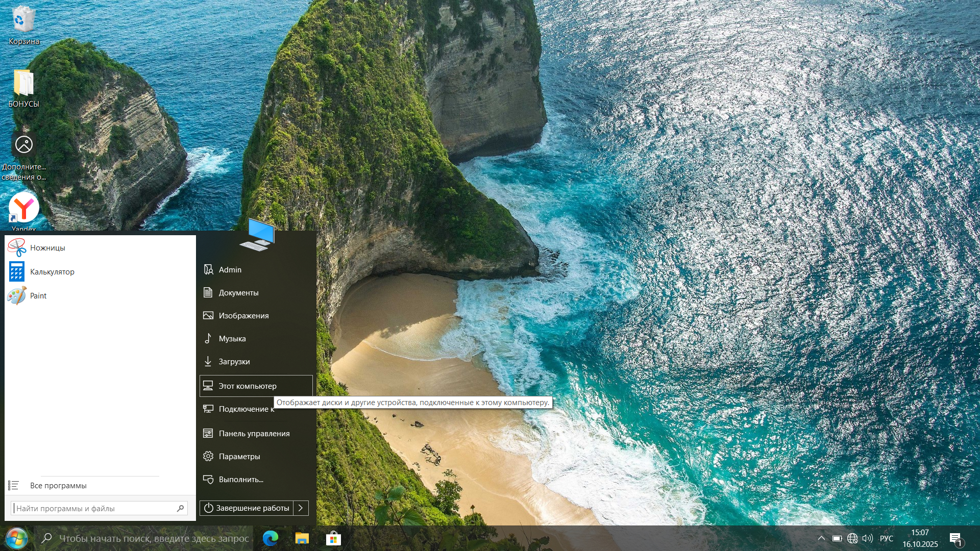Show hidden tray icons with the chevron
Image resolution: width=980 pixels, height=551 pixels.
821,538
